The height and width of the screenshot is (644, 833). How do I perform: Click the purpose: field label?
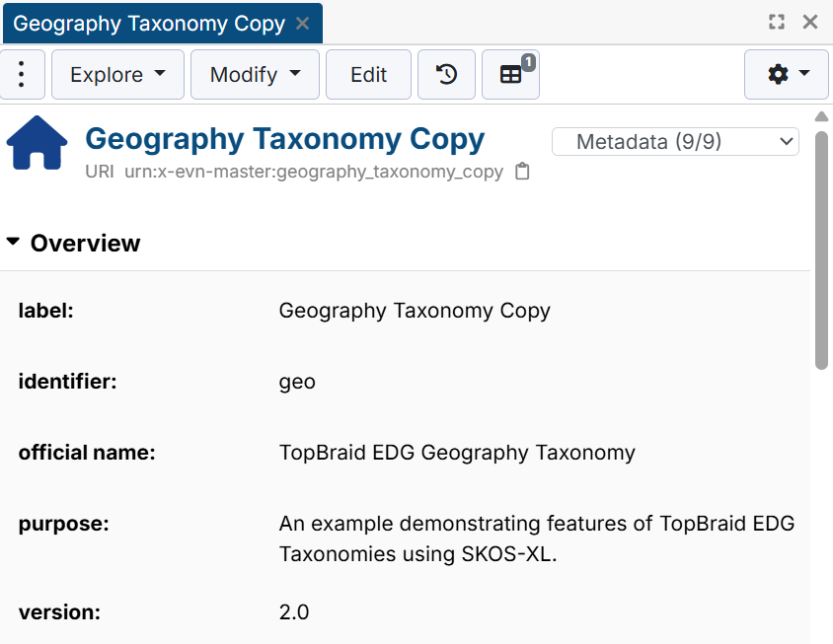[x=64, y=525]
